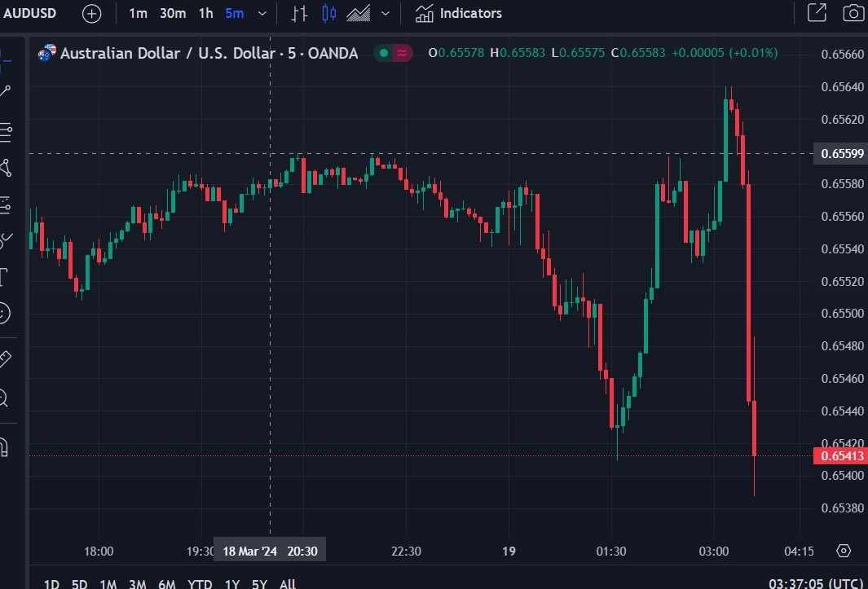868x589 pixels.
Task: Set date range to All
Action: (x=288, y=584)
